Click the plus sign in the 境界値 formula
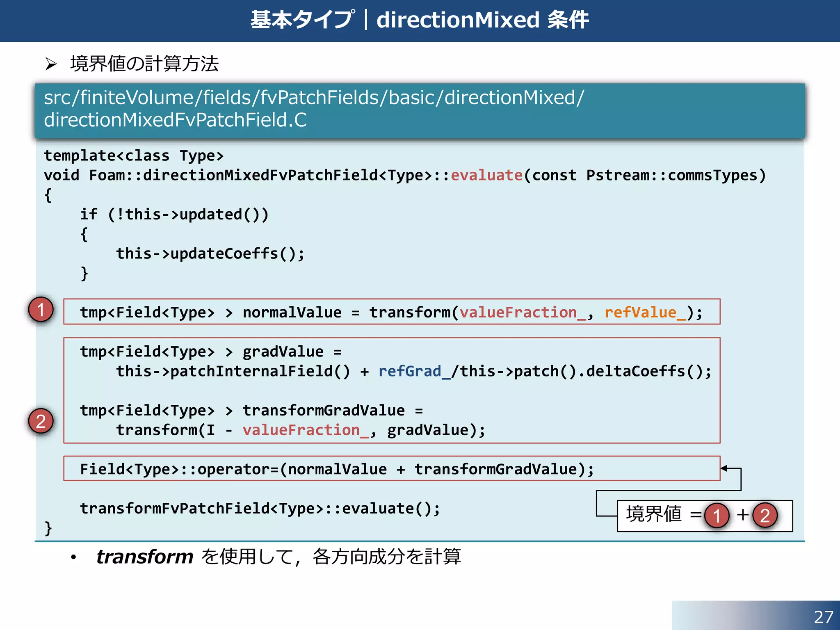This screenshot has width=840, height=630. (742, 514)
